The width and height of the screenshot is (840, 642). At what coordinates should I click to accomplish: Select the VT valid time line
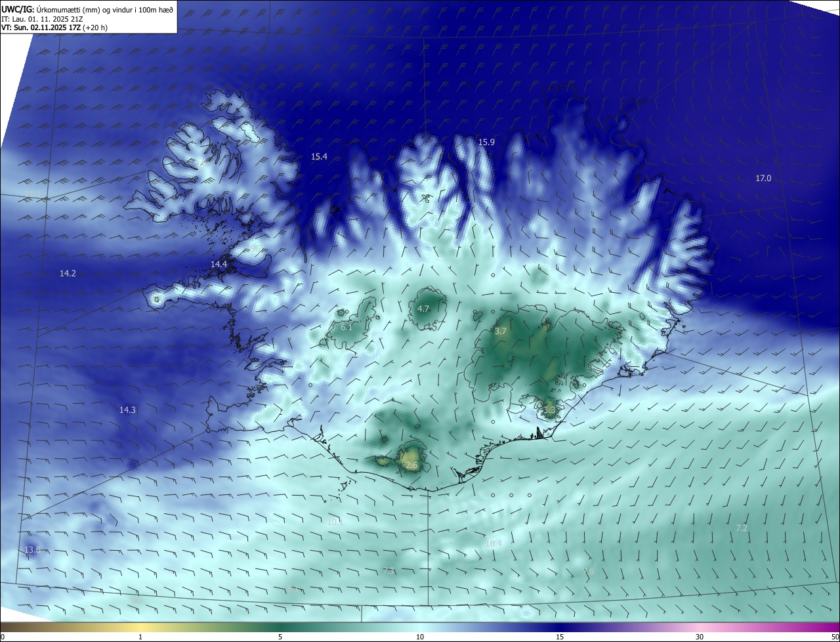point(54,28)
